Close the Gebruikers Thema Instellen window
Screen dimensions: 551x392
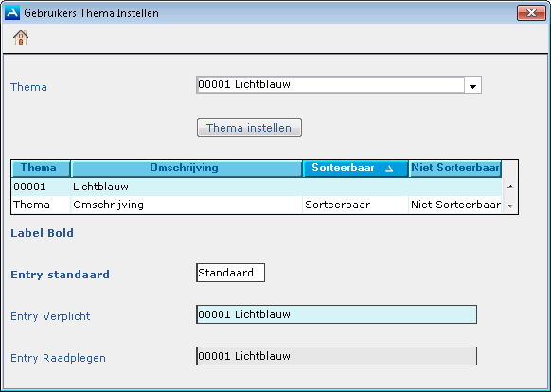click(x=531, y=13)
